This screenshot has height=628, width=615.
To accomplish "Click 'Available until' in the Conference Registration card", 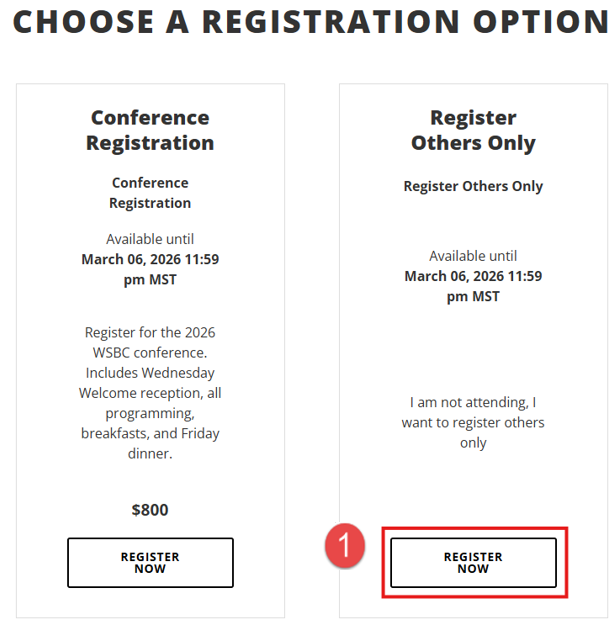I will (x=150, y=239).
